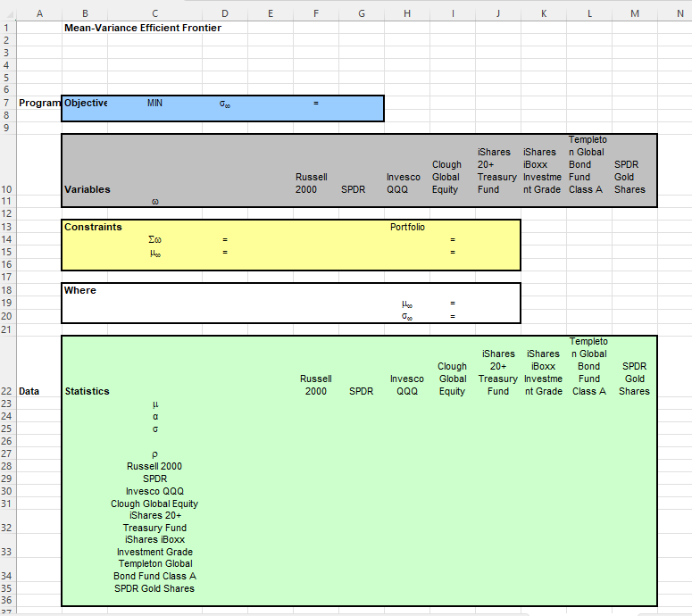This screenshot has width=692, height=616.
Task: Click "SPDR Gold Shares" header in Variables section
Action: 629,177
